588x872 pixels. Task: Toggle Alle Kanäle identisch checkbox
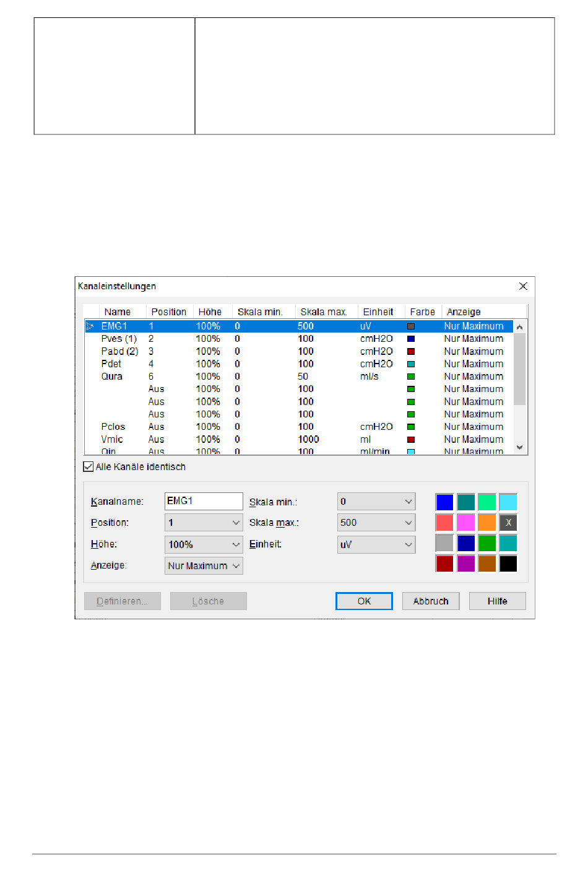click(x=89, y=467)
